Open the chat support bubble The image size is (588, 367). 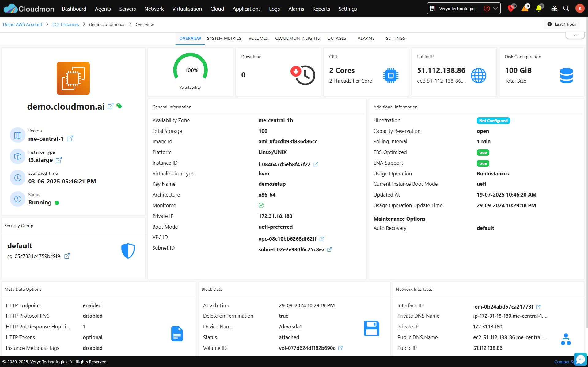pos(580,359)
